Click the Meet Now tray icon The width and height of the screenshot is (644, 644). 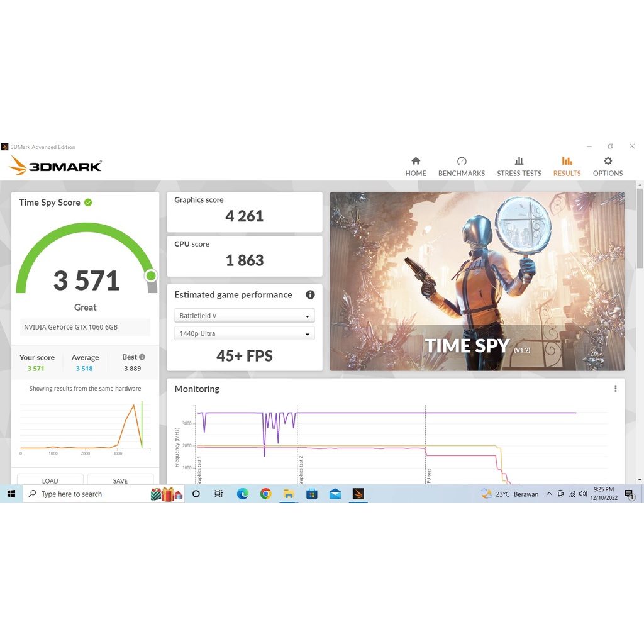click(x=560, y=494)
